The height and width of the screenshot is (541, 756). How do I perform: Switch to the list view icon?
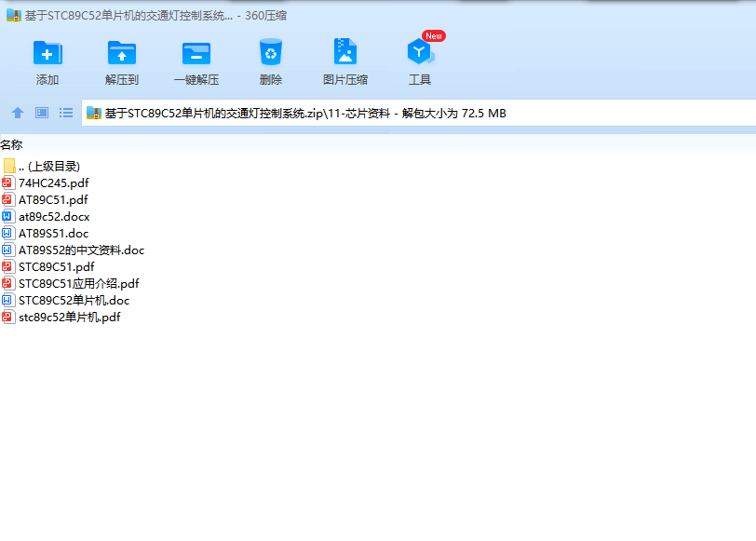point(66,113)
